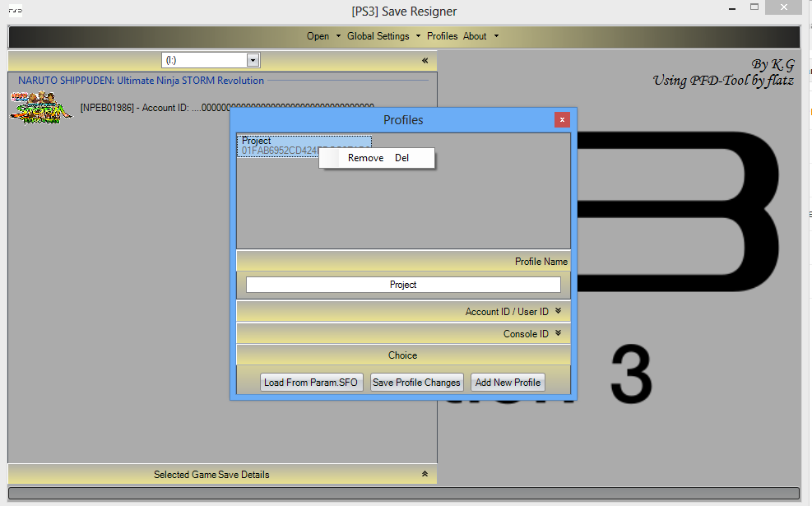Select the NPEB01986 save entry text
The width and height of the screenshot is (812, 506).
tap(227, 108)
